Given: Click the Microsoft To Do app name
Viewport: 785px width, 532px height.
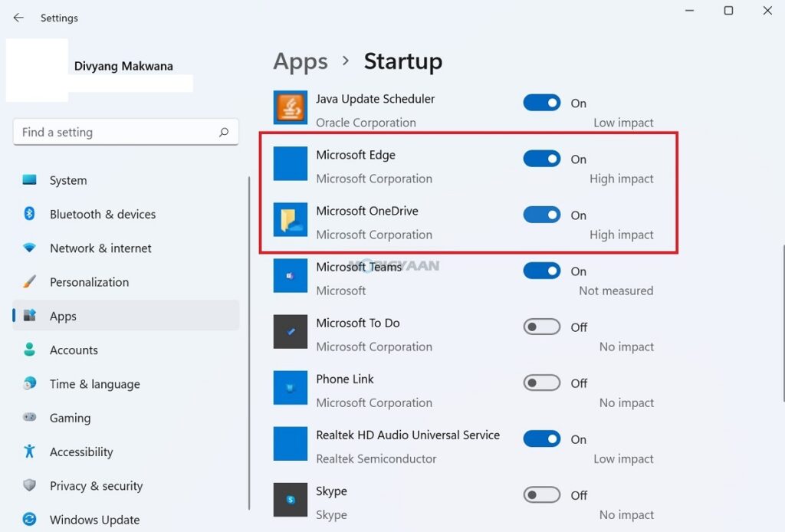Looking at the screenshot, I should tap(357, 323).
